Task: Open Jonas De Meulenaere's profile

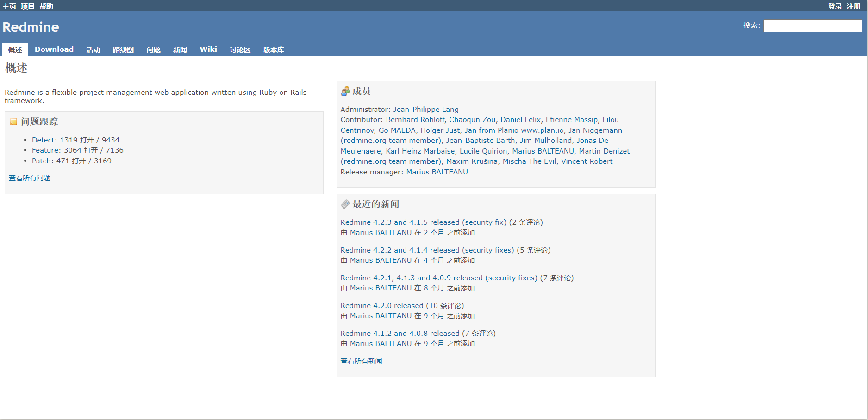Action: tap(593, 140)
